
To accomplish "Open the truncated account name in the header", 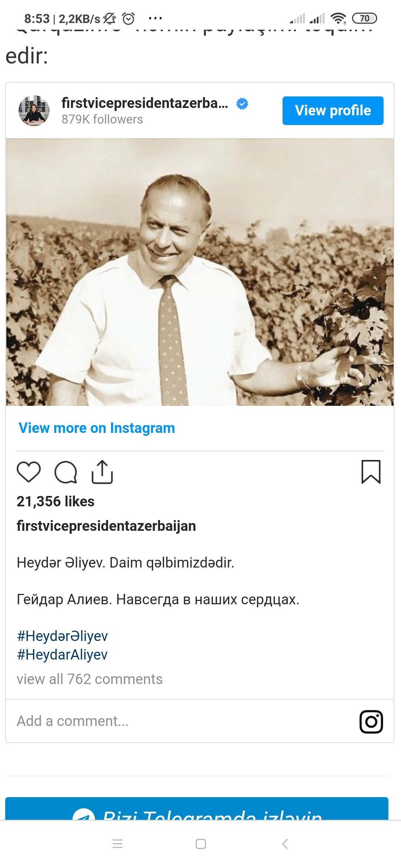I will coord(145,103).
